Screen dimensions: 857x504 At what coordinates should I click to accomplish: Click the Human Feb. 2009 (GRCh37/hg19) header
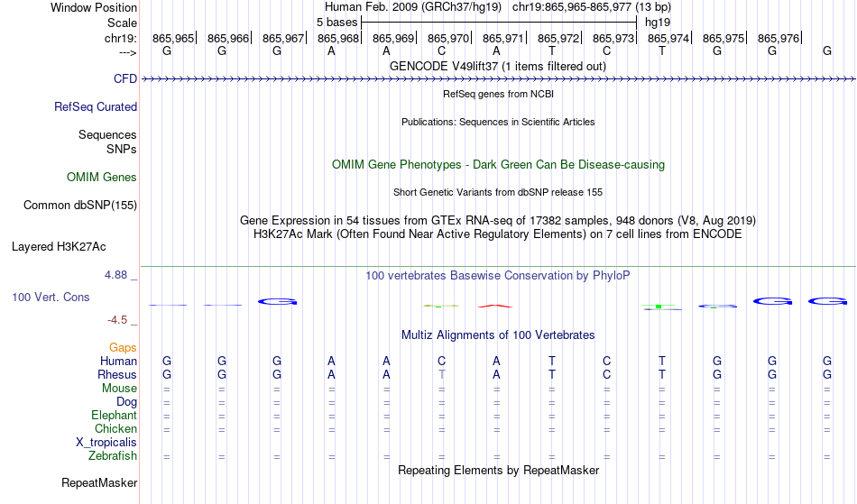pos(412,7)
